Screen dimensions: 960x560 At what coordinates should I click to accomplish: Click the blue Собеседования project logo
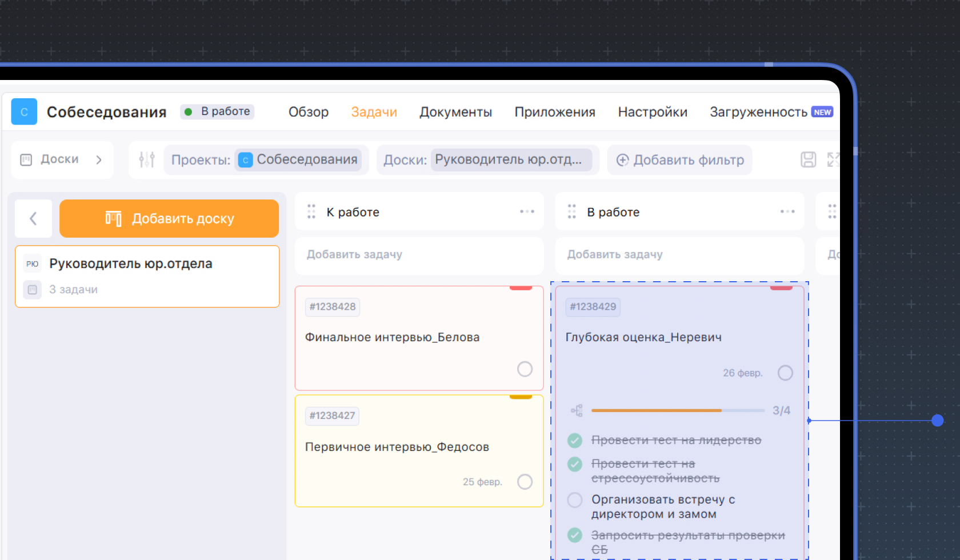[x=24, y=112]
